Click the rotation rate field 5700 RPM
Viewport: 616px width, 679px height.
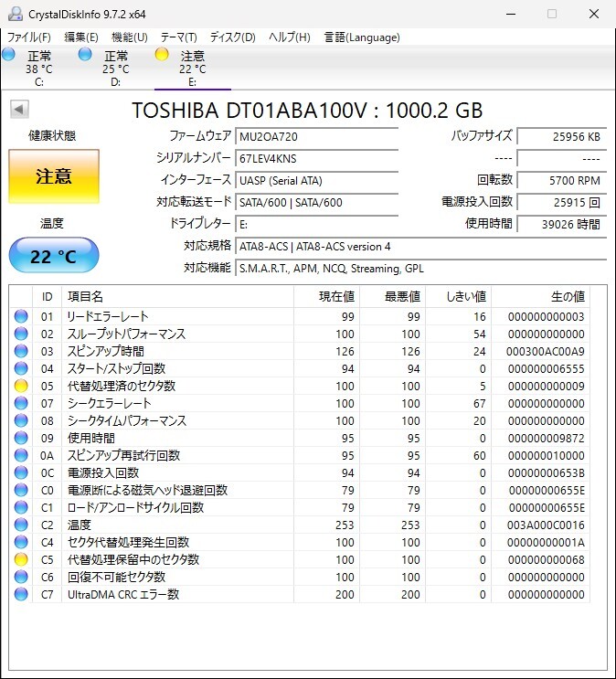click(562, 181)
